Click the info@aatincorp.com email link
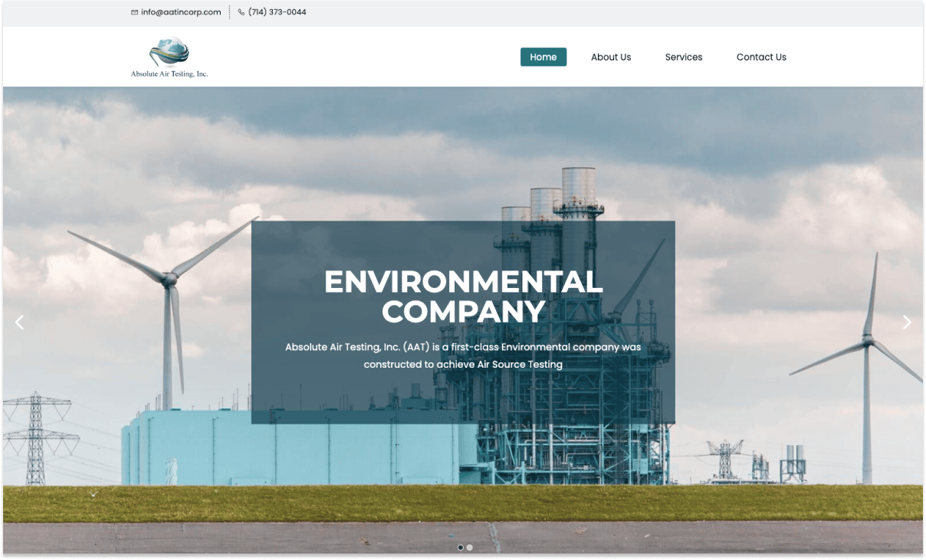The image size is (926, 560). [181, 11]
